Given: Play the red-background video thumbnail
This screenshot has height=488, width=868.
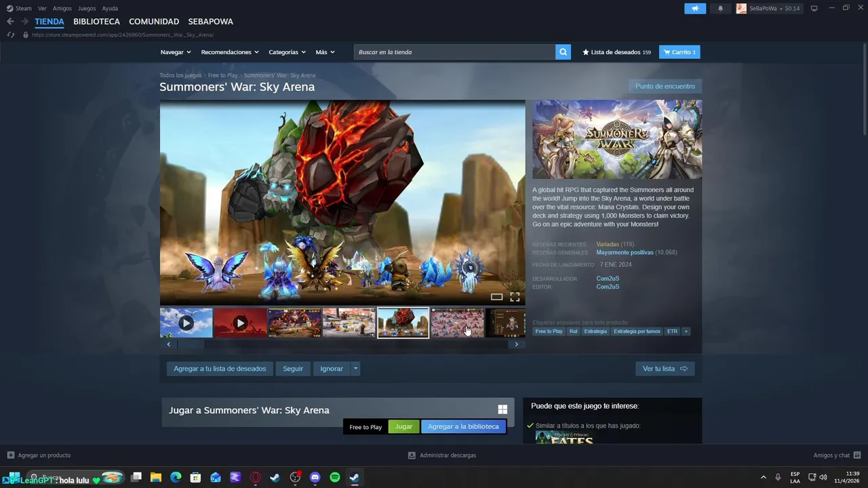Looking at the screenshot, I should pyautogui.click(x=240, y=323).
